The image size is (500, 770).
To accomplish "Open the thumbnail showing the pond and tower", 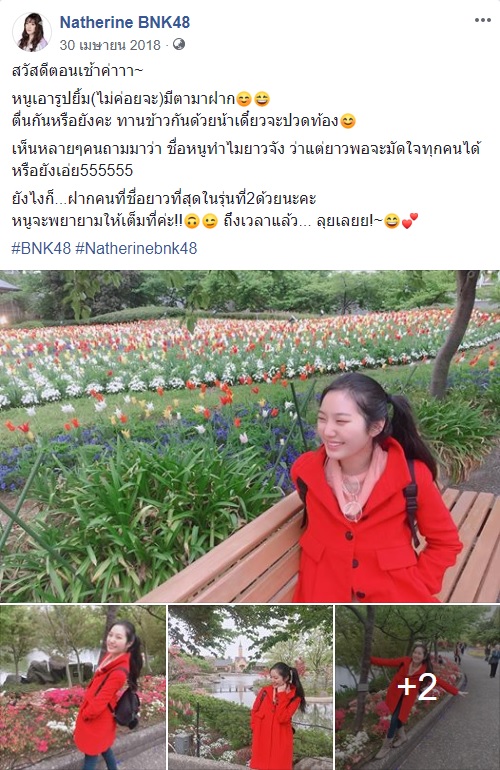I will point(250,688).
